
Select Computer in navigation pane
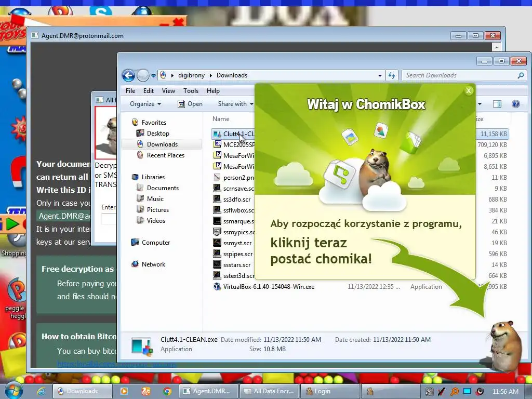tap(156, 243)
